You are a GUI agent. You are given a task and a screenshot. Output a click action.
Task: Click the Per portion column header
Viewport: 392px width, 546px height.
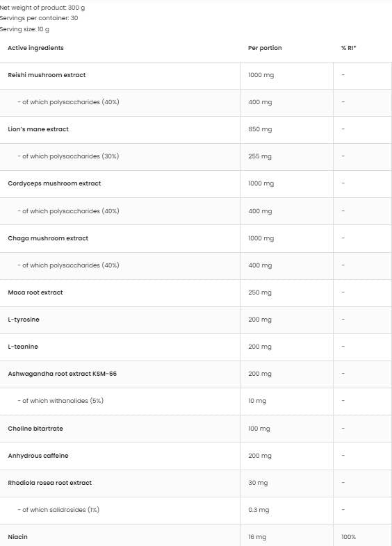pyautogui.click(x=265, y=48)
